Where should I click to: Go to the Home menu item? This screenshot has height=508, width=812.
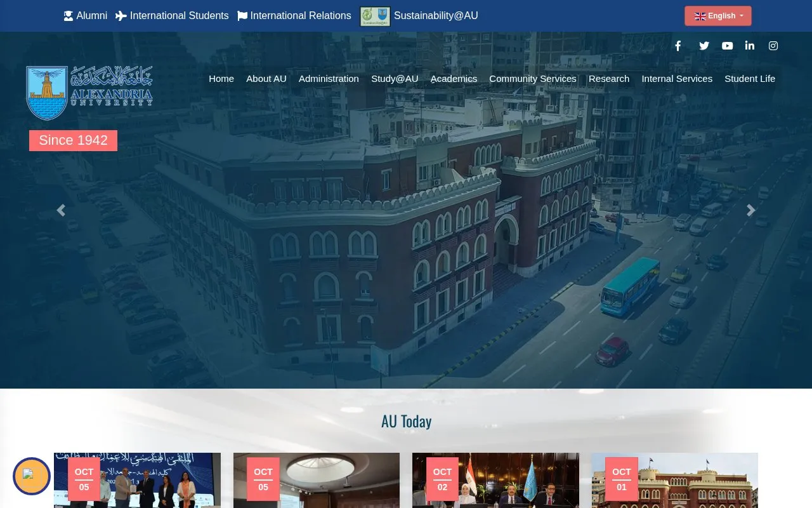pos(221,79)
